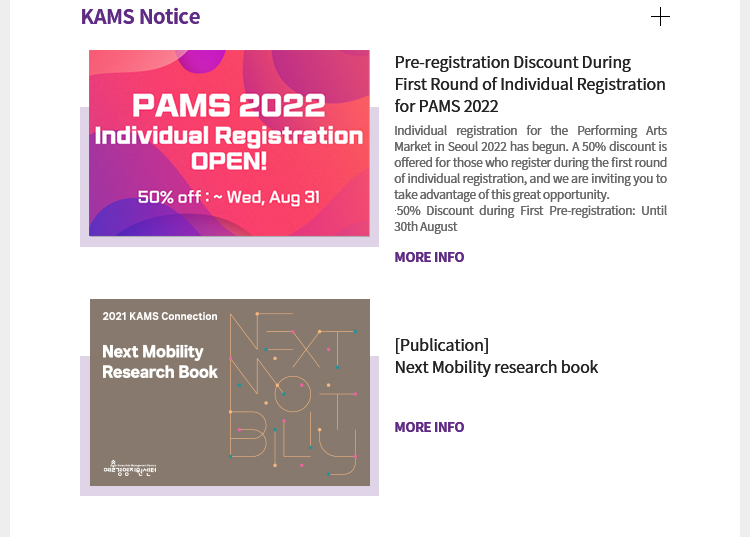Click the '[Publication]' tag label
Viewport: 750px width, 537px height.
click(x=442, y=345)
